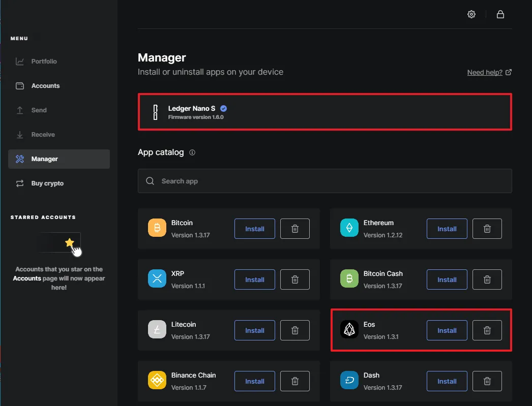Uninstall Bitcoin with trash icon
Screen dimensions: 532x406
pos(295,229)
